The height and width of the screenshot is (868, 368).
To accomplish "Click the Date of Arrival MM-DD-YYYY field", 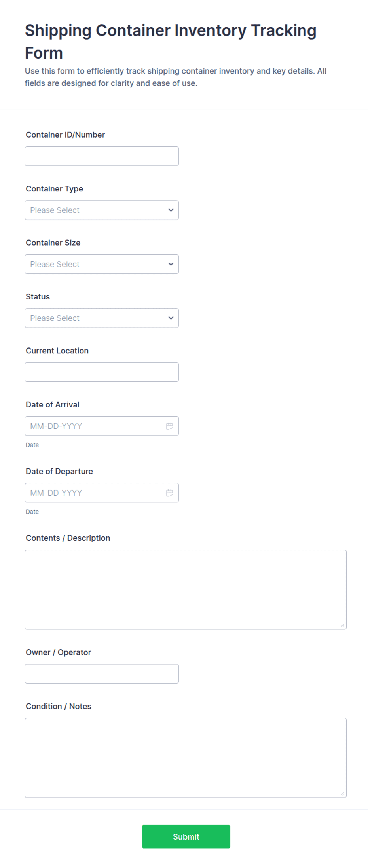I will tap(102, 426).
